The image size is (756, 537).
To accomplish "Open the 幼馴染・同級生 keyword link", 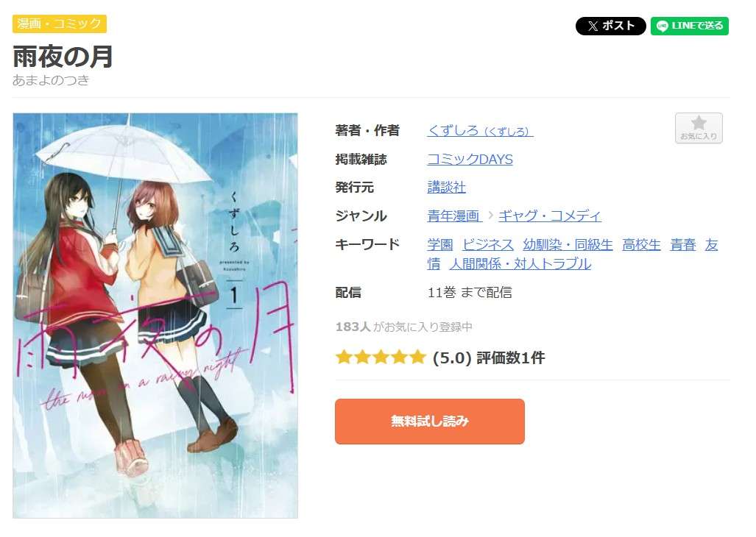I will click(568, 245).
